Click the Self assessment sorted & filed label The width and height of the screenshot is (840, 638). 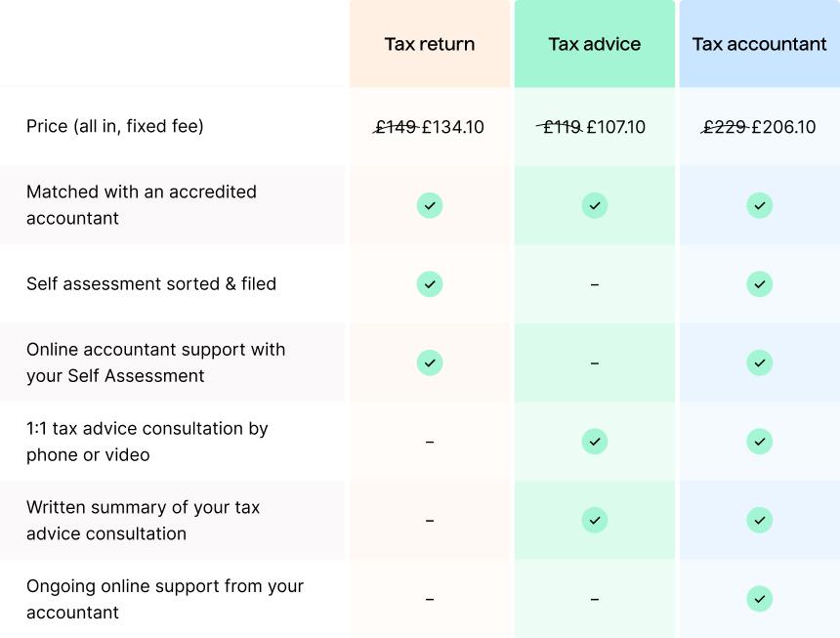coord(151,284)
